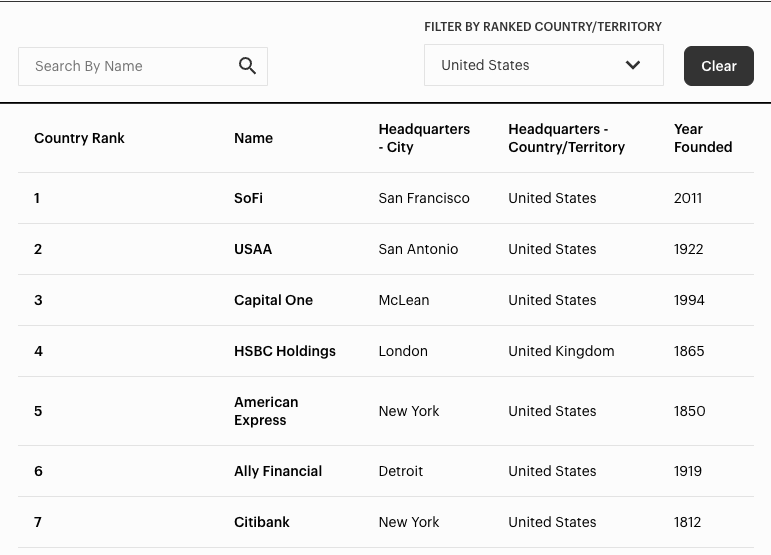Screen dimensions: 771x555
Task: Focus the Search By Name field
Action: 143,66
